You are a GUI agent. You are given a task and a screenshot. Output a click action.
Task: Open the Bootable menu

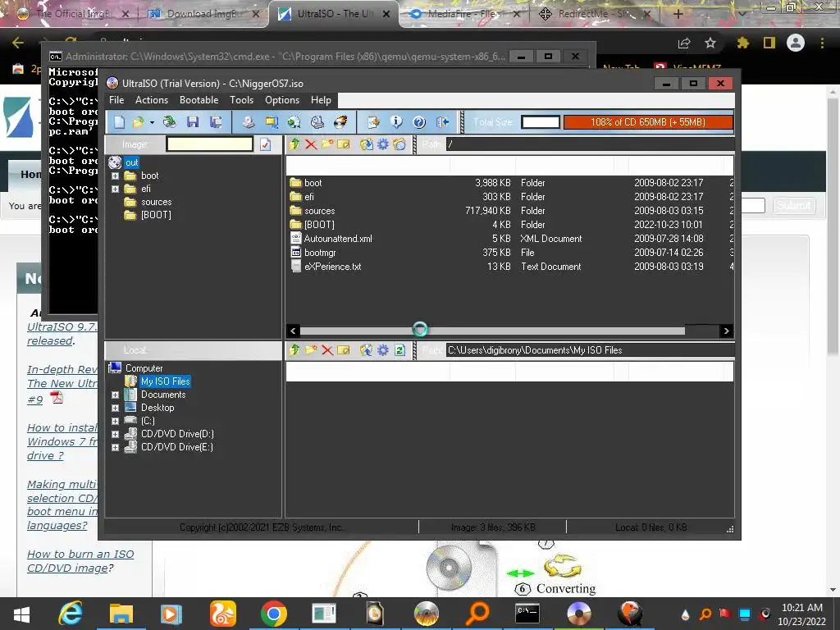[x=199, y=100]
